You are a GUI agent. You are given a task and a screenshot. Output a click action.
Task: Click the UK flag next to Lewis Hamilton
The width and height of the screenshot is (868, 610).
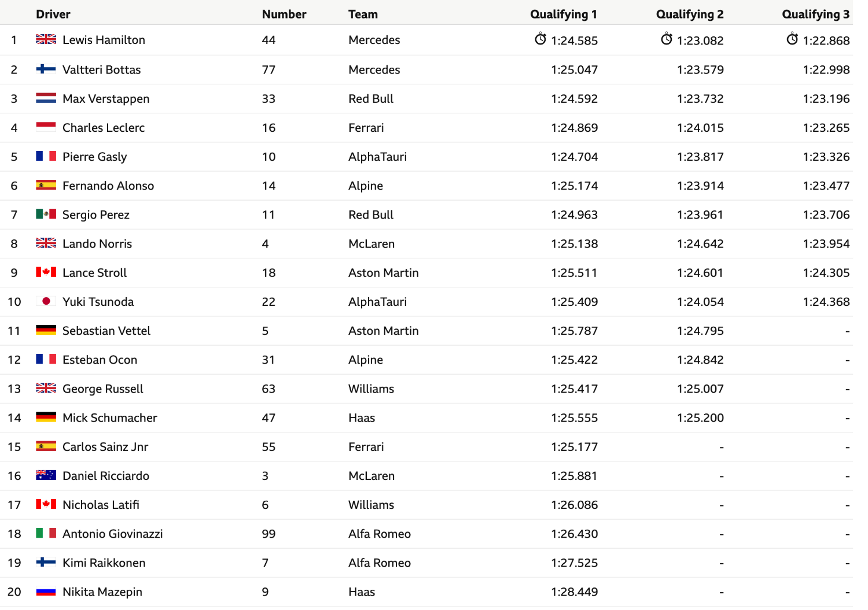[46, 39]
